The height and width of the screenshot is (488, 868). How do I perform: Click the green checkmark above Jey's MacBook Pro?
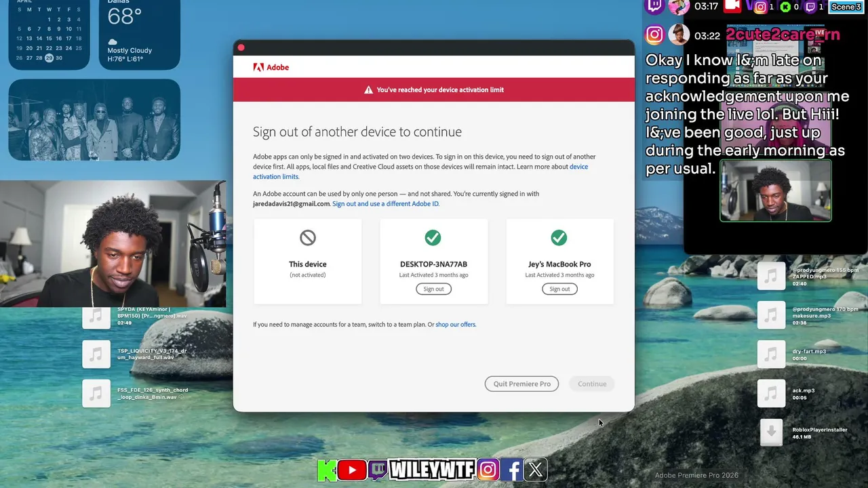click(559, 237)
